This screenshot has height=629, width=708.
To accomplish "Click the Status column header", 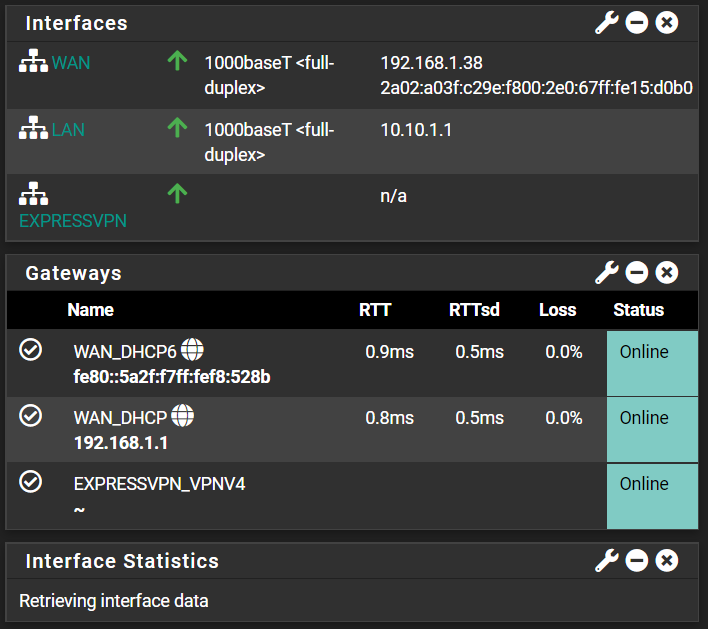I will click(638, 310).
